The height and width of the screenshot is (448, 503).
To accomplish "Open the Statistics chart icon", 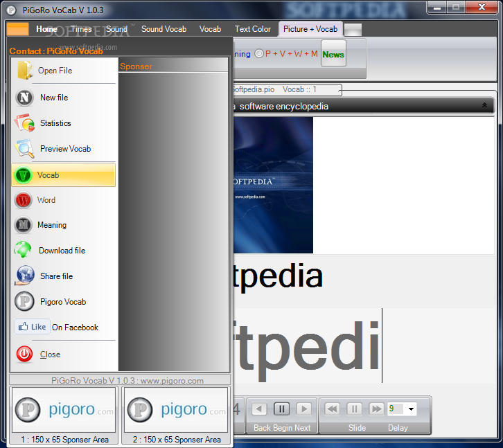I will [24, 123].
